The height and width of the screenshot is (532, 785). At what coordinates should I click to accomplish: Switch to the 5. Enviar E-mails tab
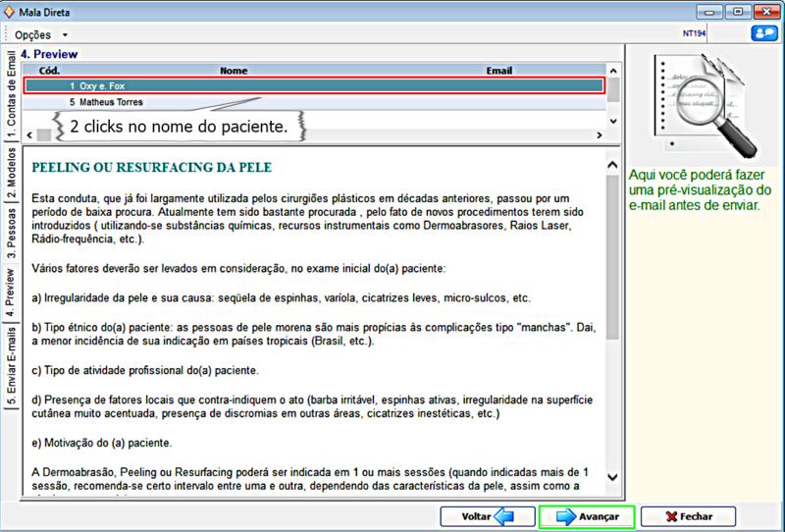tap(11, 366)
